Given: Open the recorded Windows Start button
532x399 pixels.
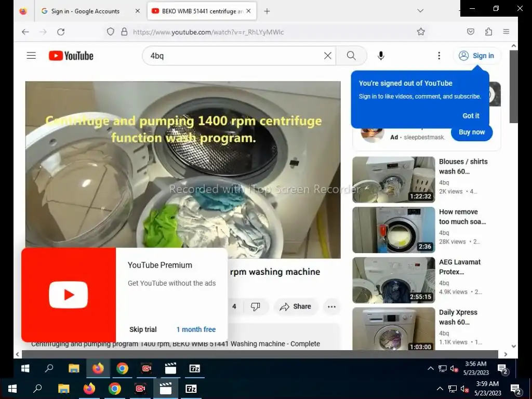Looking at the screenshot, I should pyautogui.click(x=25, y=368).
